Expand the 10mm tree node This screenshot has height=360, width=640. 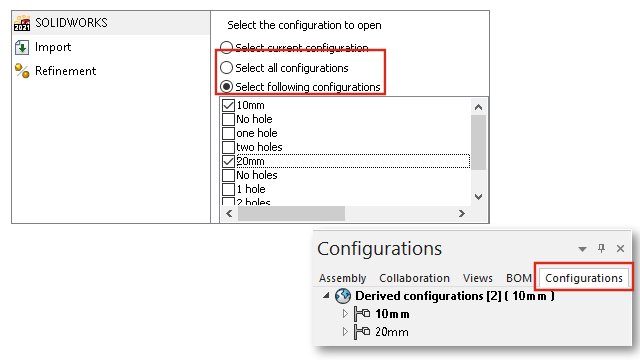[x=345, y=313]
